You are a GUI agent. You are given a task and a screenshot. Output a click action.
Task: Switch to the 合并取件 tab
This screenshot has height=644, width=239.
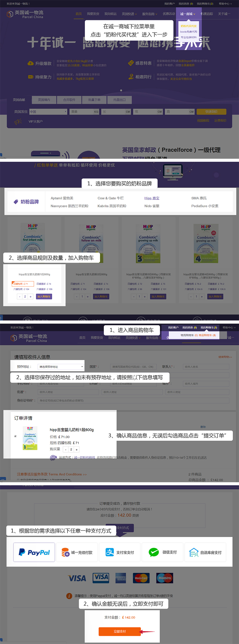tap(69, 99)
